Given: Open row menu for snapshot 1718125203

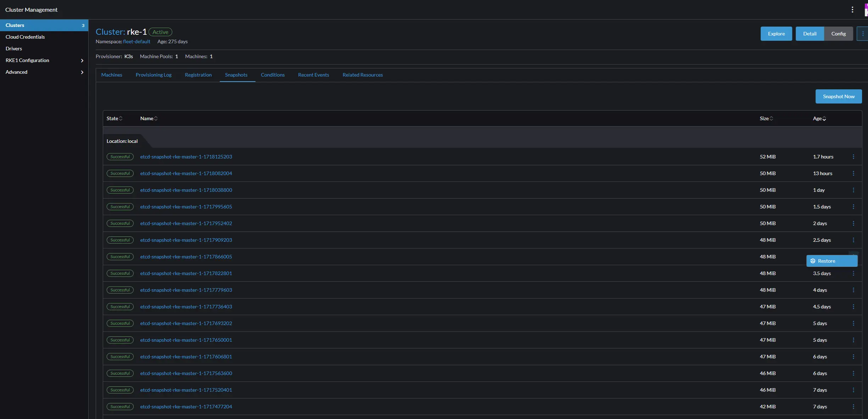Looking at the screenshot, I should [853, 157].
